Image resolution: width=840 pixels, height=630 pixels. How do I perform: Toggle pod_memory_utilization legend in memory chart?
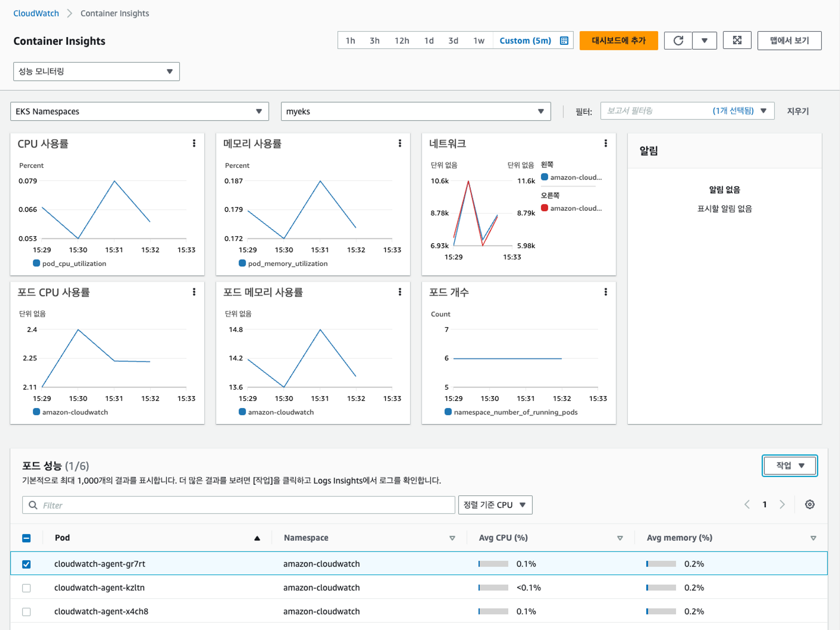point(283,264)
